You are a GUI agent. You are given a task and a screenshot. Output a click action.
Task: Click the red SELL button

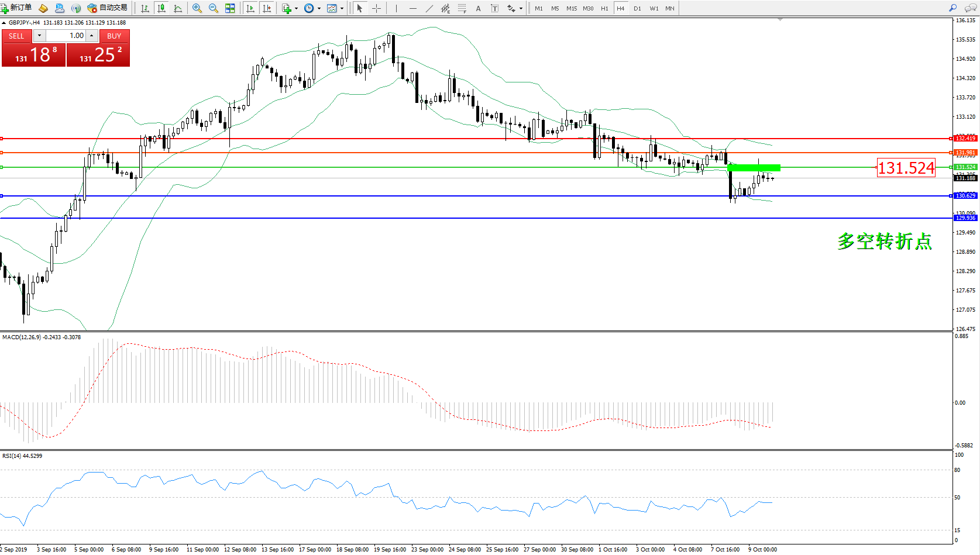tap(16, 36)
